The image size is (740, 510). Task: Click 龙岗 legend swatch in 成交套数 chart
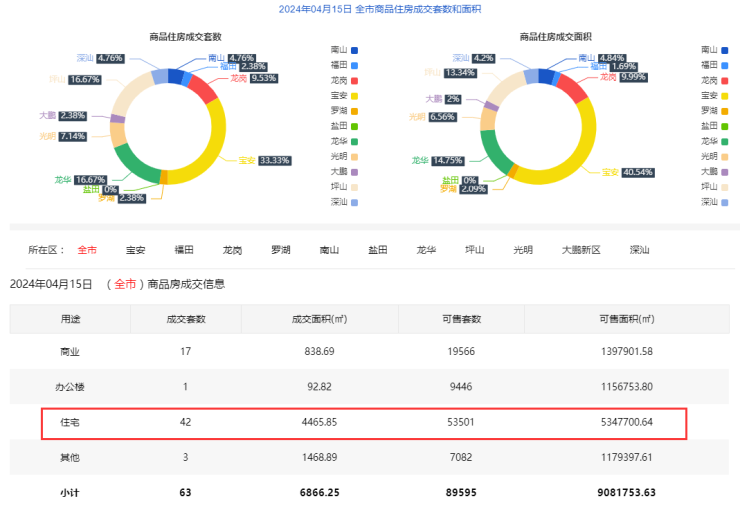(354, 80)
